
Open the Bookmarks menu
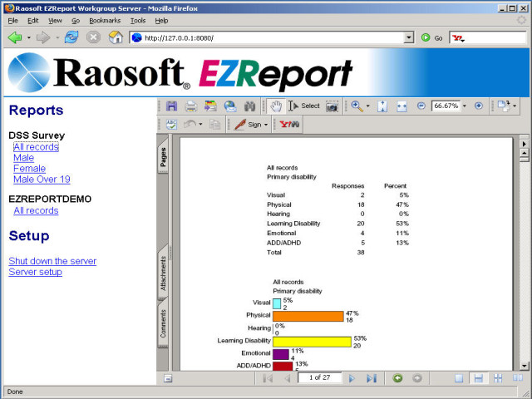pos(105,21)
